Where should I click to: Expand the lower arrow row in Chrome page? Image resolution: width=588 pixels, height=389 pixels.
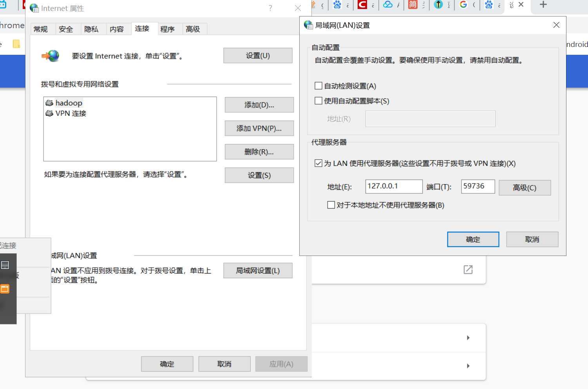(x=468, y=366)
